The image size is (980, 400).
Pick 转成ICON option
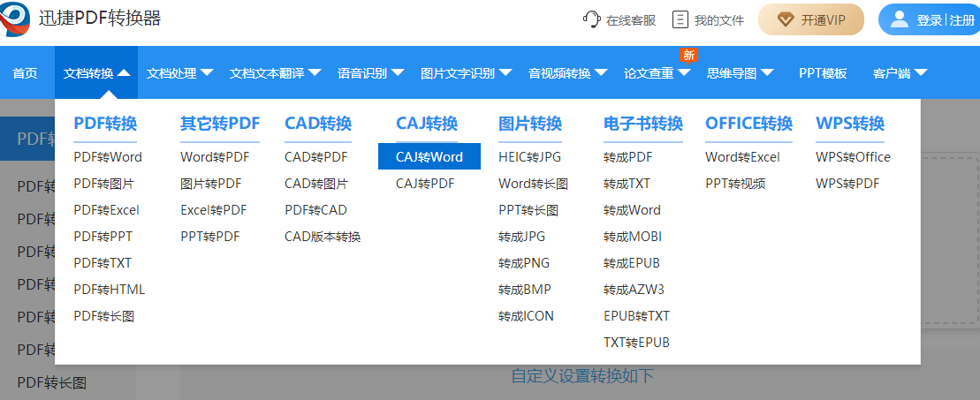(x=526, y=316)
